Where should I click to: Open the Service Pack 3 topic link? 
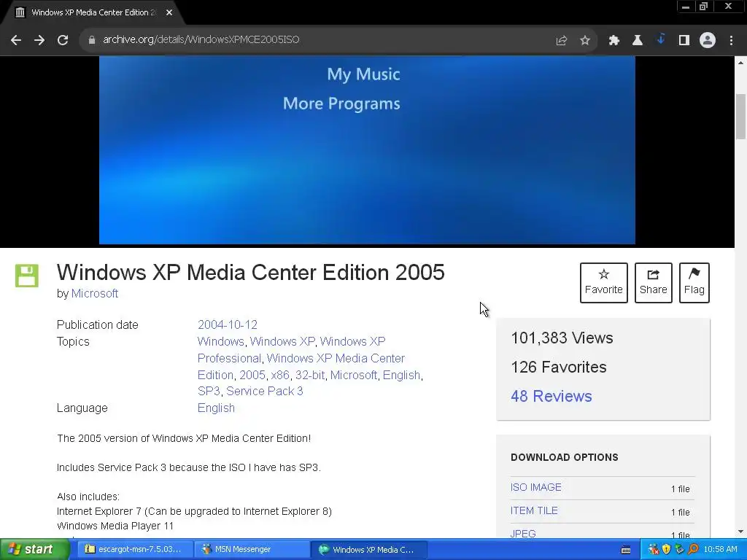(x=264, y=391)
